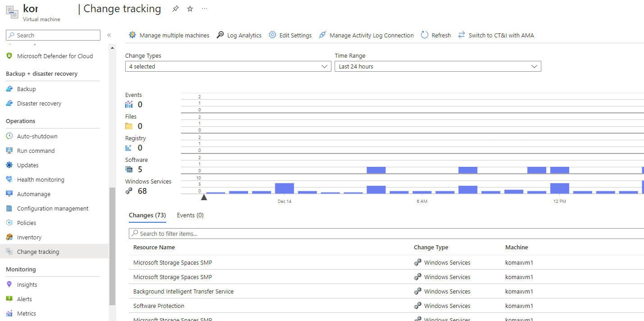
Task: Switch to the Changes (73) tab
Action: pyautogui.click(x=147, y=216)
